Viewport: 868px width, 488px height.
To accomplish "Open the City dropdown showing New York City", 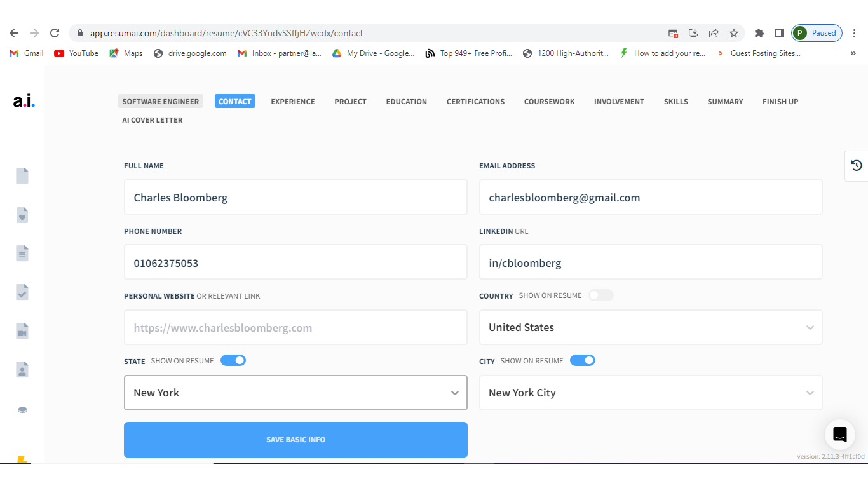I will (x=650, y=393).
